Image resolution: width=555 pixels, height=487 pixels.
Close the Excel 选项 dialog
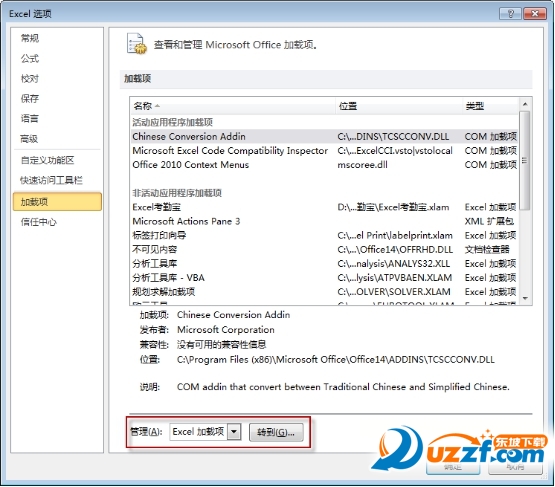[x=534, y=13]
